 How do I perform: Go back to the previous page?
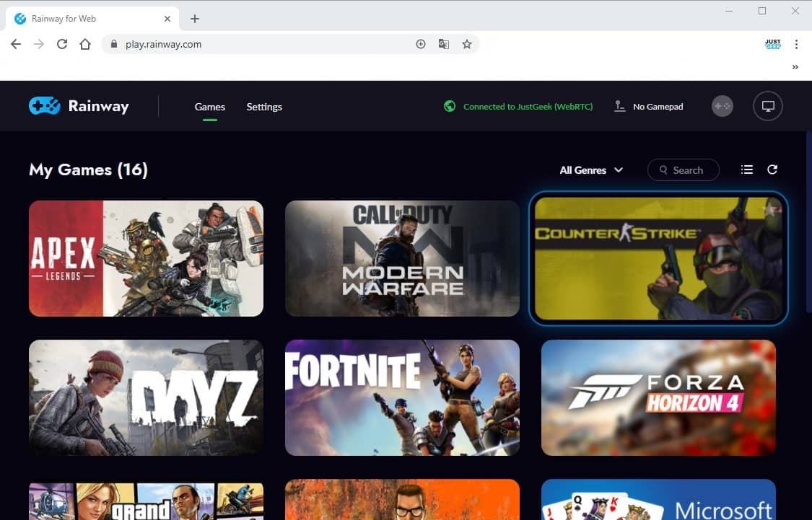pos(16,44)
